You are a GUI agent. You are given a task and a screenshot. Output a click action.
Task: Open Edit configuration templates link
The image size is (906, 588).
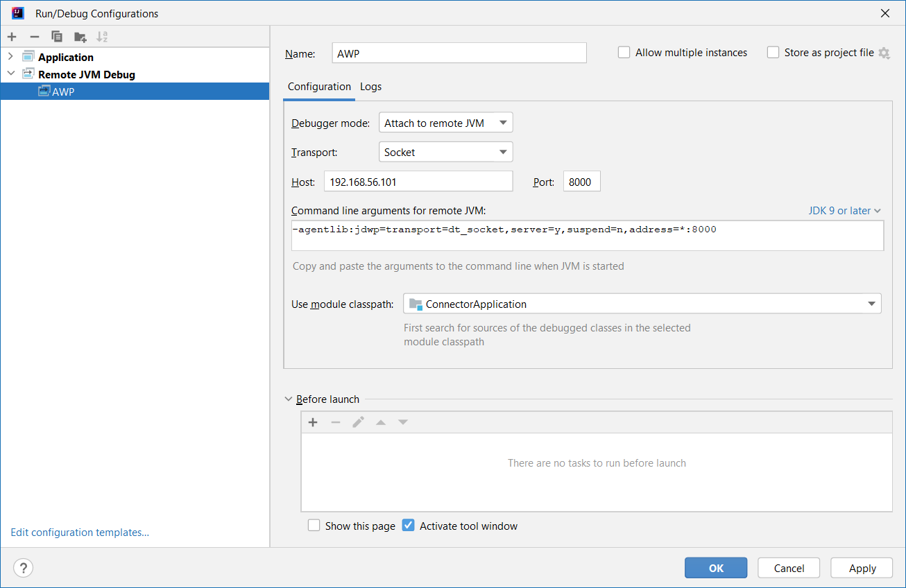[x=80, y=533]
